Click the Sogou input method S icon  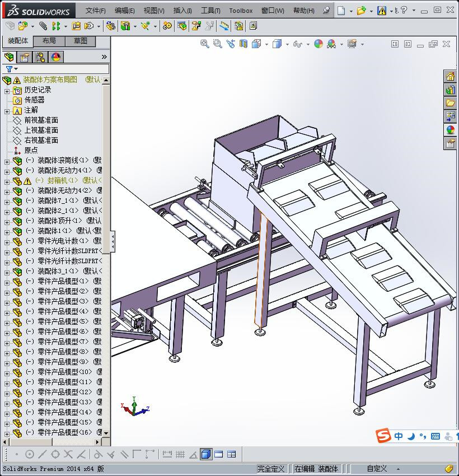click(x=383, y=436)
